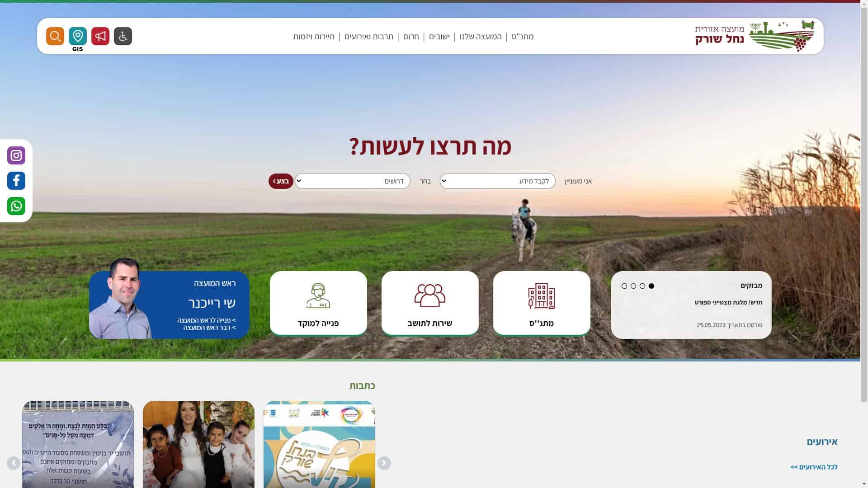Viewport: 868px width, 488px height.
Task: Open the wheelchair accessibility menu icon
Action: [123, 36]
